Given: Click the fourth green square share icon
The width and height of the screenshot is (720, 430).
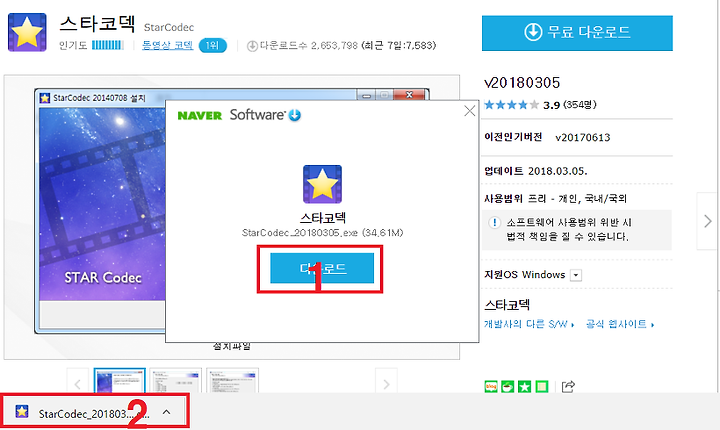Looking at the screenshot, I should coord(542,387).
